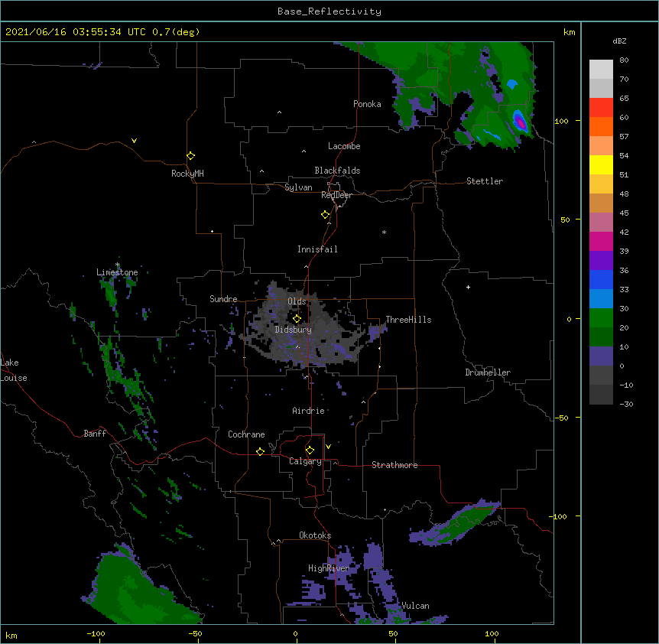Screen dimensions: 659x644
Task: Click the Calgary city label
Action: pyautogui.click(x=305, y=461)
